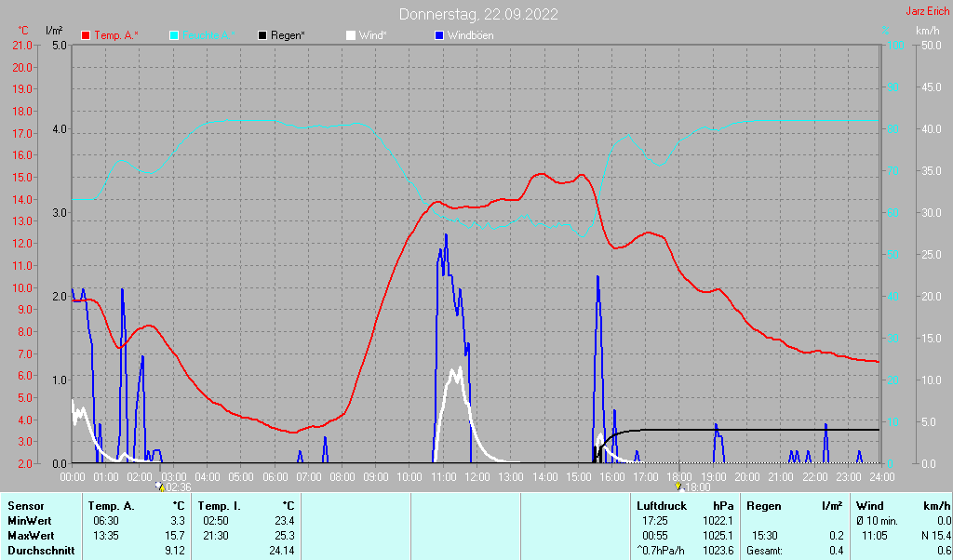Click the chart title 'Donnerstag, 22.09.2022'
The image size is (953, 560).
(x=478, y=14)
